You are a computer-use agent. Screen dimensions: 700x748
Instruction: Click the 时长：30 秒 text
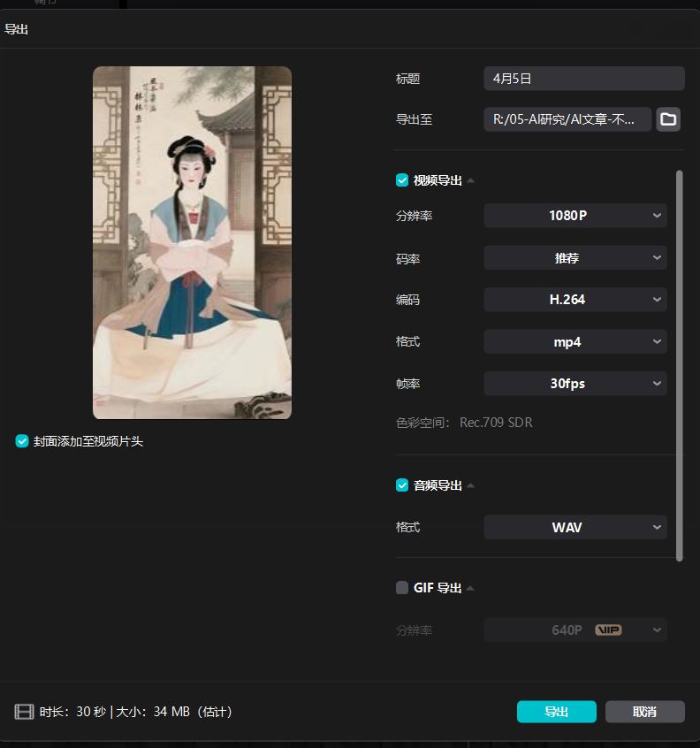[x=73, y=712]
